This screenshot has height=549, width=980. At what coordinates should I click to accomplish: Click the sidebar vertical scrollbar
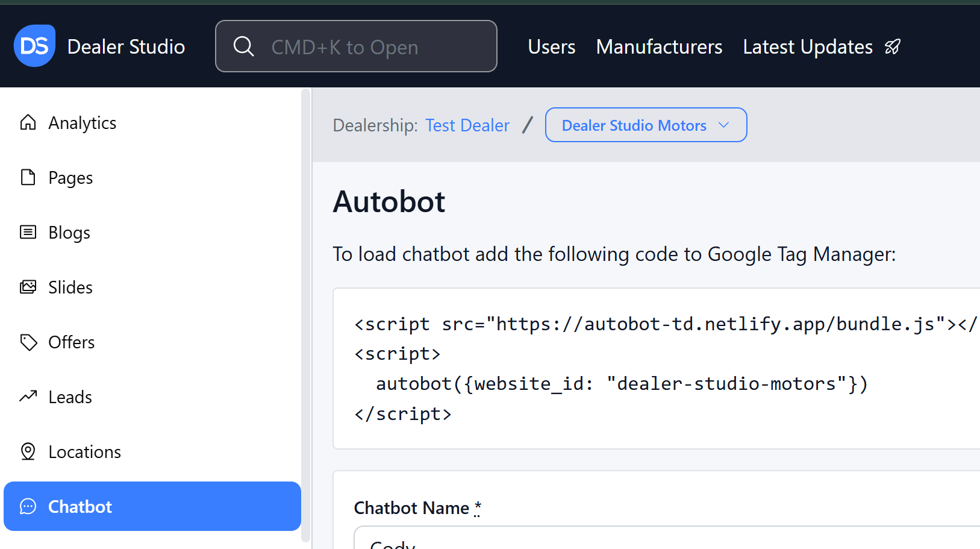[306, 313]
